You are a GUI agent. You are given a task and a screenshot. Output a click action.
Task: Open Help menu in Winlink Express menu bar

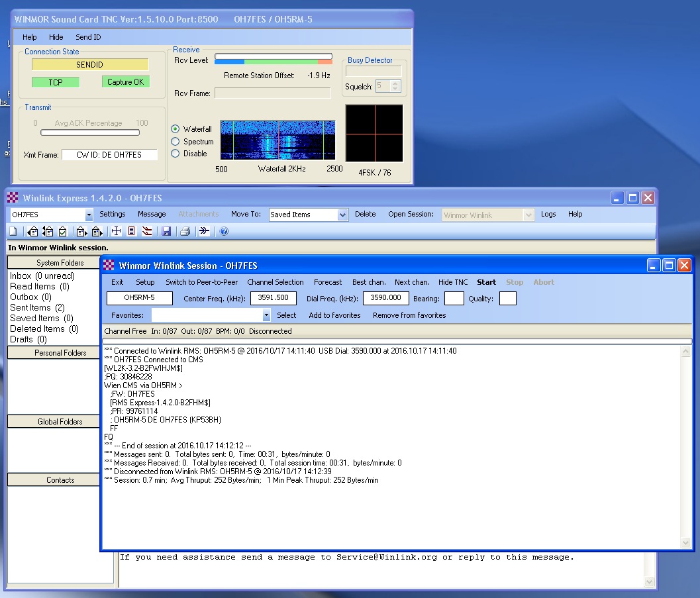575,214
